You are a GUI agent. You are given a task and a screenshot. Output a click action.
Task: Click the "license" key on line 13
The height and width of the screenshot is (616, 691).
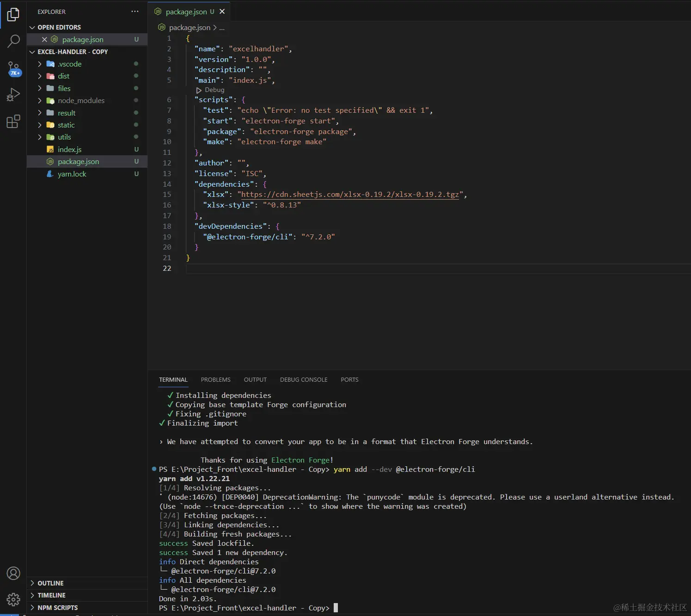[214, 174]
